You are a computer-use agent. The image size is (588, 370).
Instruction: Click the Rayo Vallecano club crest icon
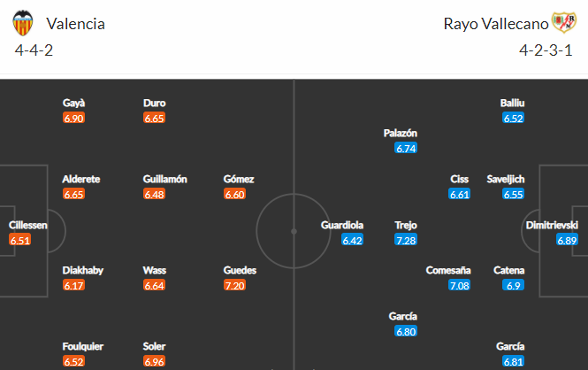point(563,22)
